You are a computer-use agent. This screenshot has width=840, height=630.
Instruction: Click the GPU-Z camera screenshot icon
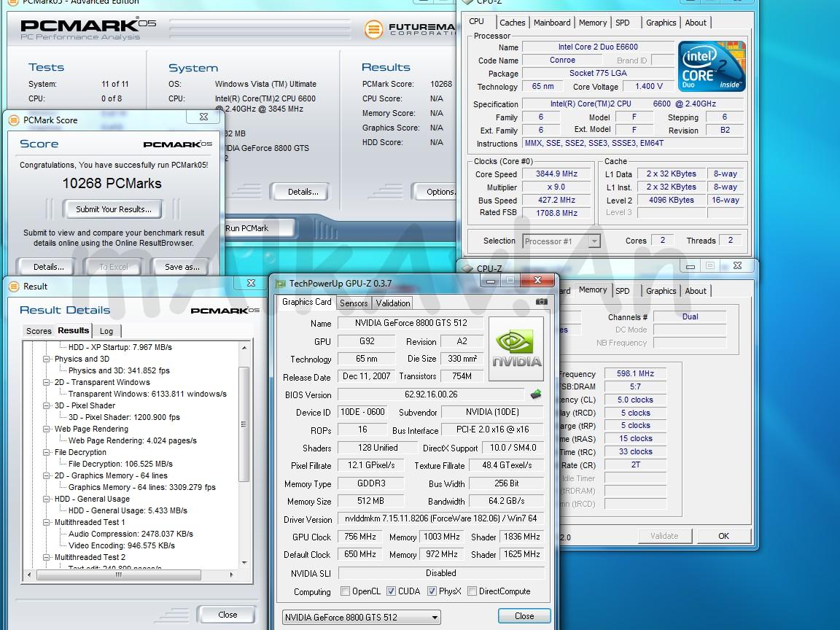(x=542, y=302)
